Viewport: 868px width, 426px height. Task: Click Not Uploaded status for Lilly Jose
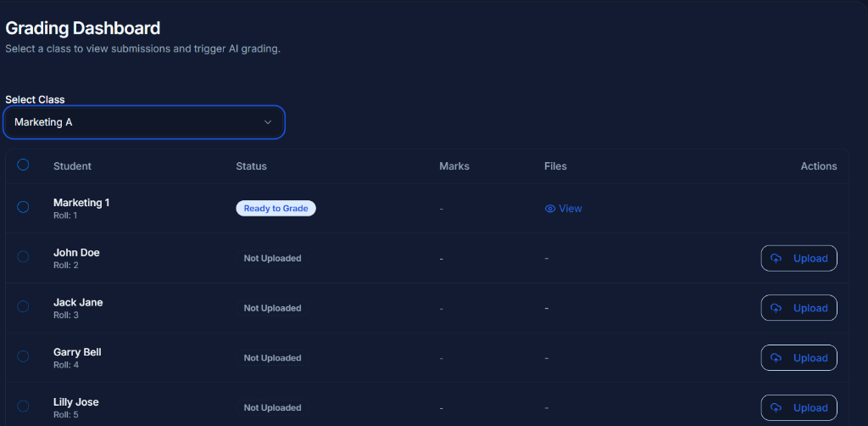click(x=272, y=408)
